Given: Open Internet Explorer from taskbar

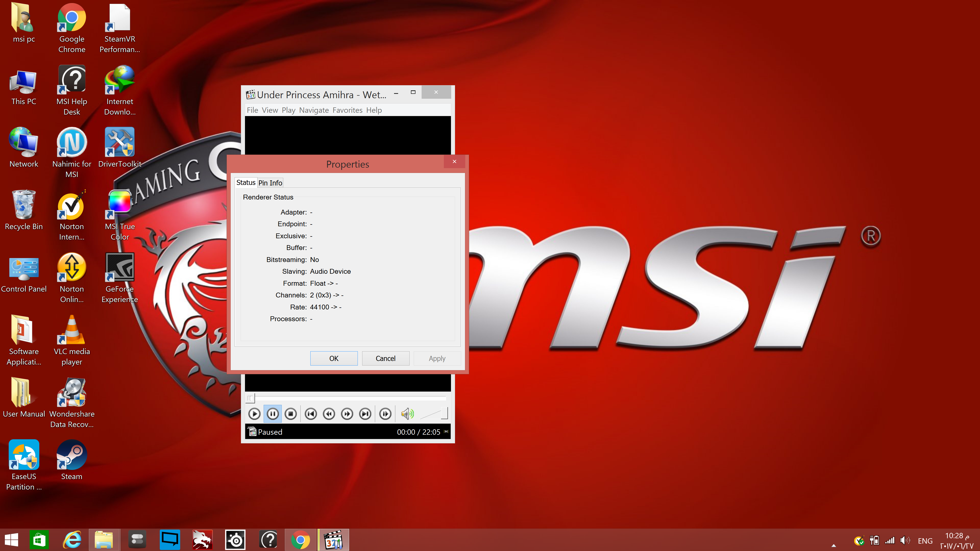Looking at the screenshot, I should (72, 540).
